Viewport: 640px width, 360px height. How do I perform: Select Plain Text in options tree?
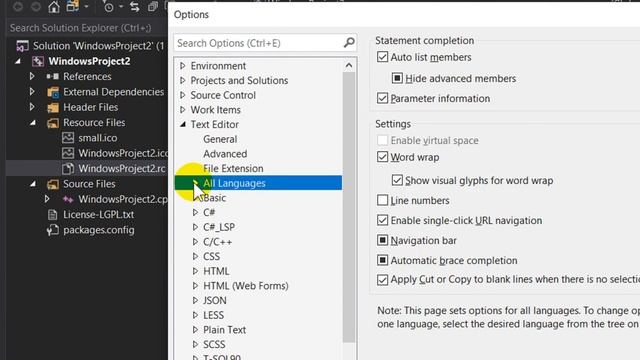(224, 330)
